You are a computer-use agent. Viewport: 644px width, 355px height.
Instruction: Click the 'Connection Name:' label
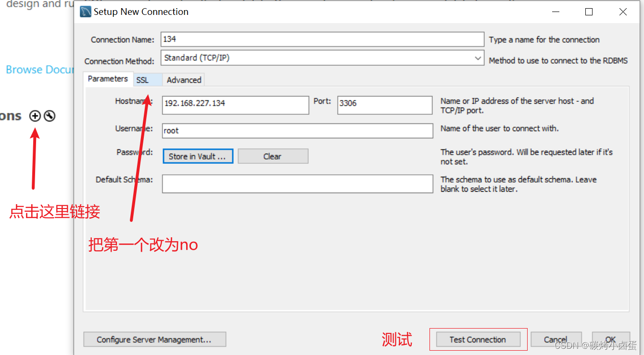click(x=123, y=40)
